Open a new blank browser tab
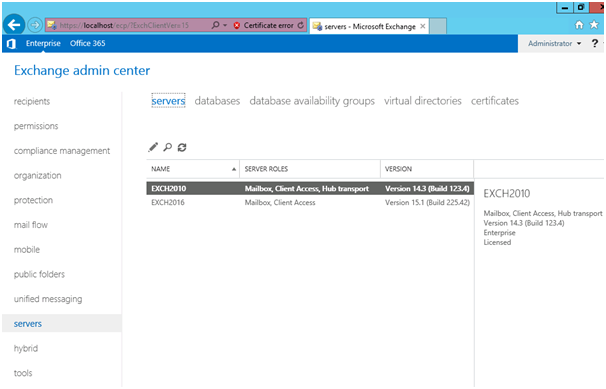Screen dimensions: 606x389 click(x=438, y=26)
